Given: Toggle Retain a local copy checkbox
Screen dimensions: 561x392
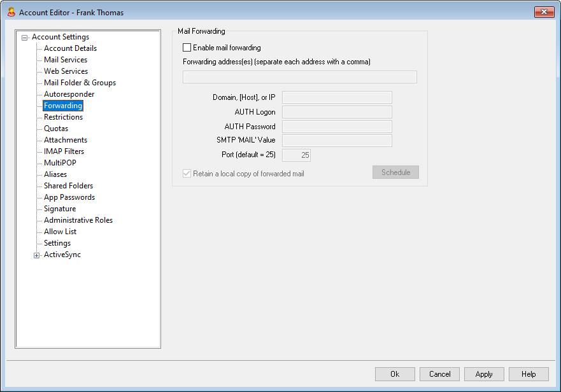Looking at the screenshot, I should [187, 174].
